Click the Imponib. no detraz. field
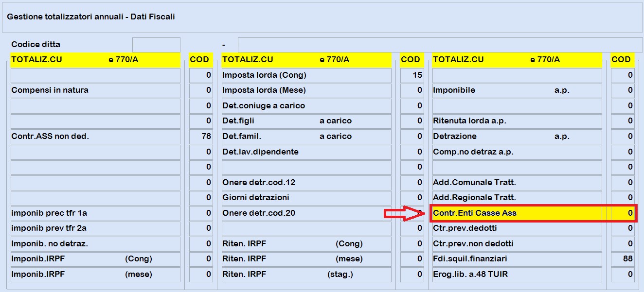The height and width of the screenshot is (292, 644). 95,244
